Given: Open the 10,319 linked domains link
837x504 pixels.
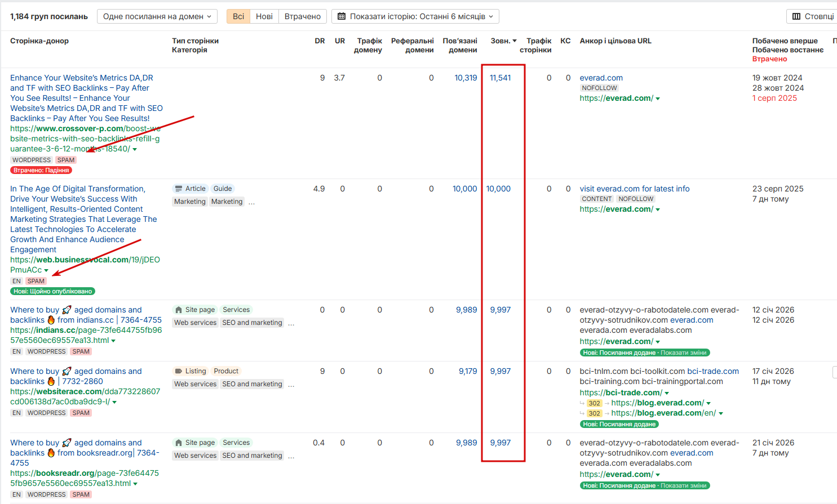Looking at the screenshot, I should (466, 78).
